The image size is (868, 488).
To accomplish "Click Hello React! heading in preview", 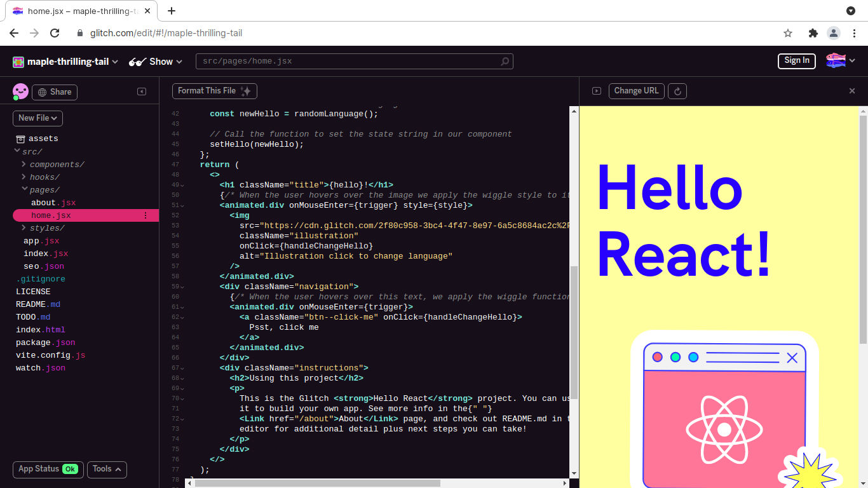I will [684, 221].
